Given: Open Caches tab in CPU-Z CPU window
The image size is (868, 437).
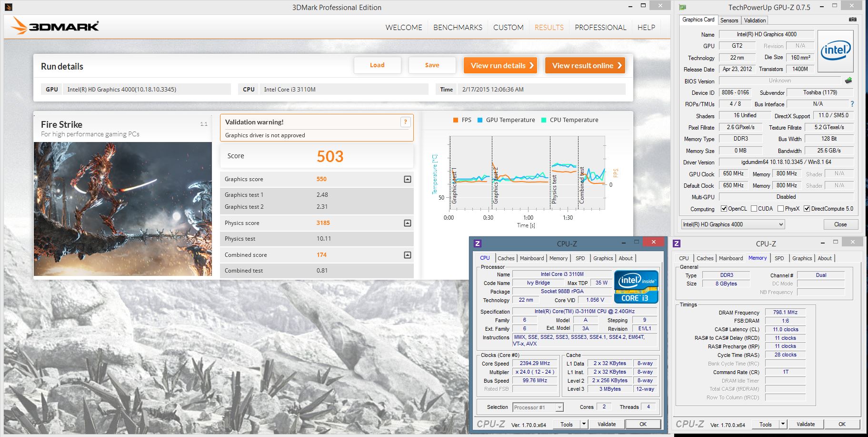Looking at the screenshot, I should coord(506,258).
